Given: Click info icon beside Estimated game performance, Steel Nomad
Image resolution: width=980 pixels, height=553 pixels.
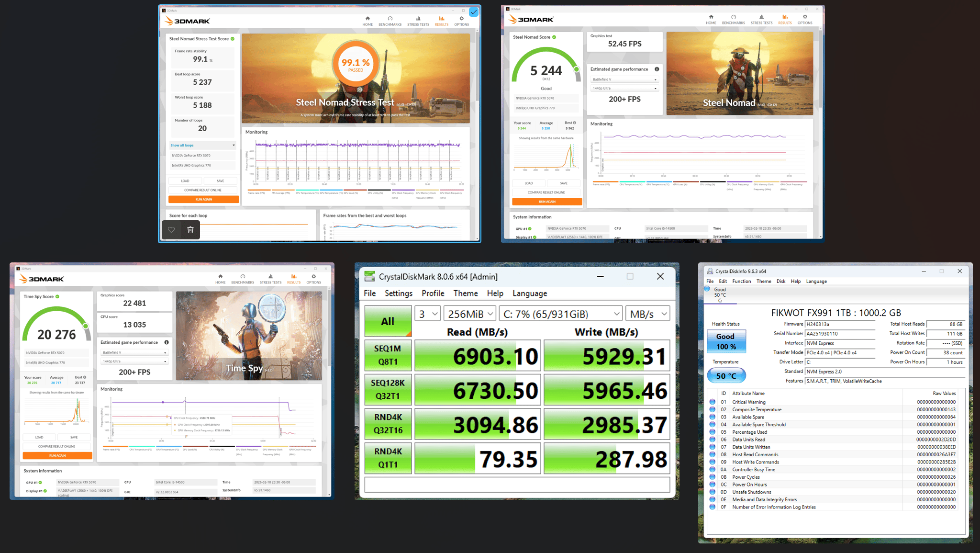Looking at the screenshot, I should point(657,69).
